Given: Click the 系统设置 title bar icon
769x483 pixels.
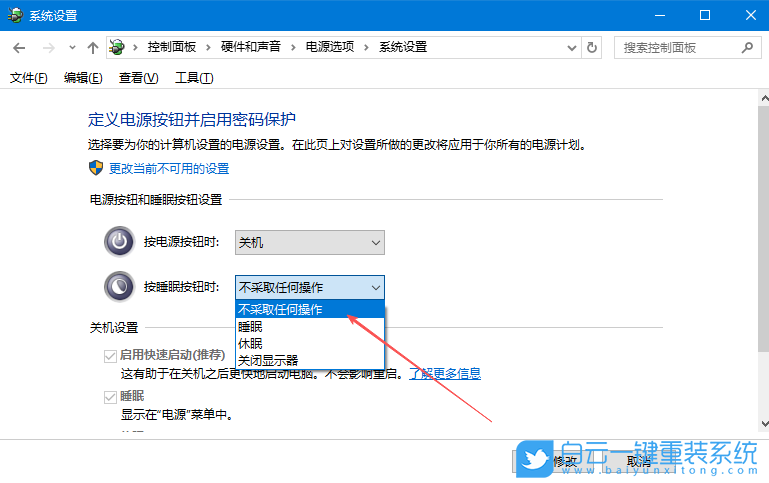Looking at the screenshot, I should coord(15,15).
